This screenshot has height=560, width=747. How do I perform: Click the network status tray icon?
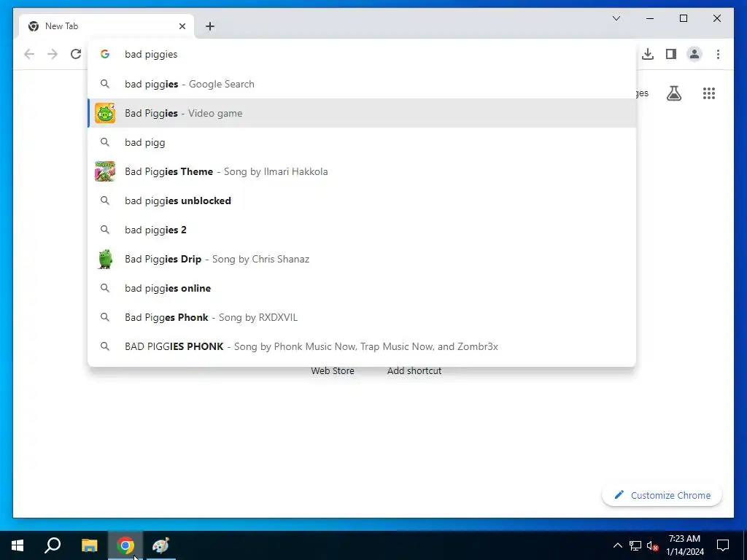click(x=635, y=545)
